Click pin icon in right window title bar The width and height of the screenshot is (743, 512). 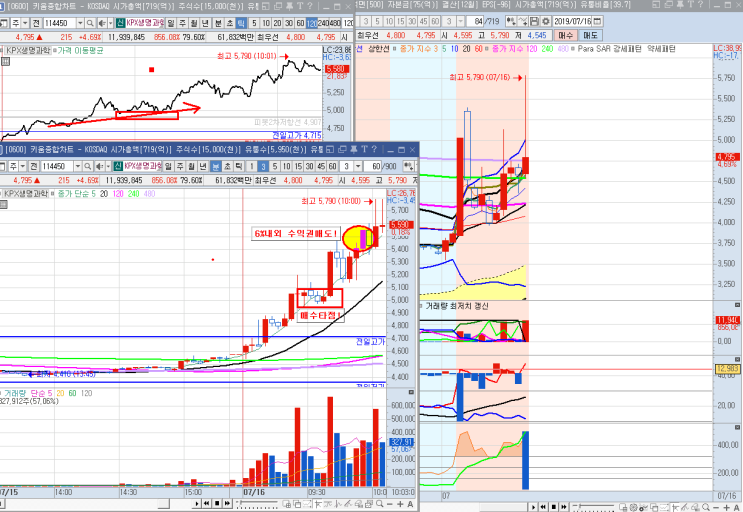pos(680,5)
